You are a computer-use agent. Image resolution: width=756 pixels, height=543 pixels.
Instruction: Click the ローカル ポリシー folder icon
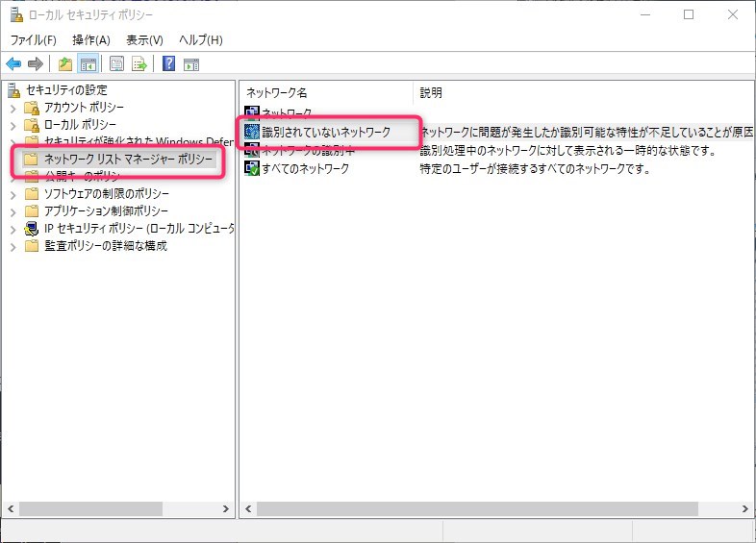pyautogui.click(x=32, y=125)
